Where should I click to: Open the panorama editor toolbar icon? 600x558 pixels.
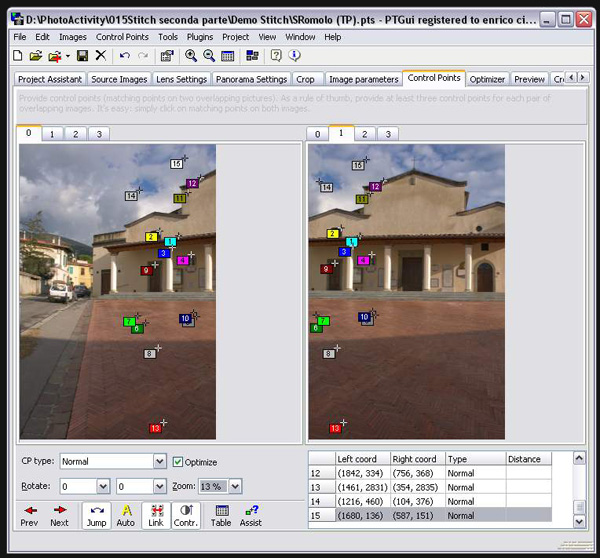tap(252, 56)
